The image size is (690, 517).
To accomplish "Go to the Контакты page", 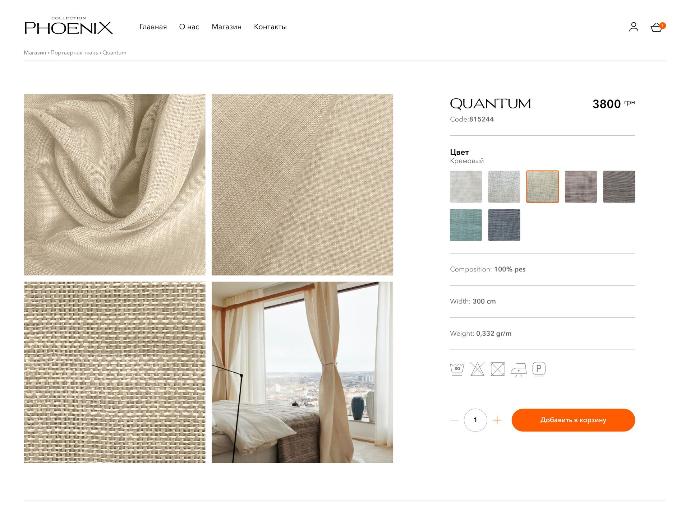I will click(270, 27).
